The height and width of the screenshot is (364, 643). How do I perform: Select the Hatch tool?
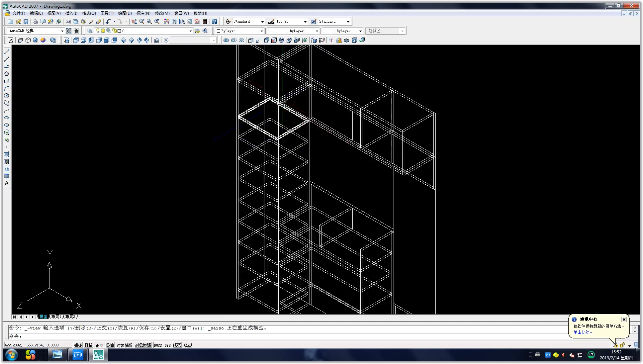coord(7,154)
